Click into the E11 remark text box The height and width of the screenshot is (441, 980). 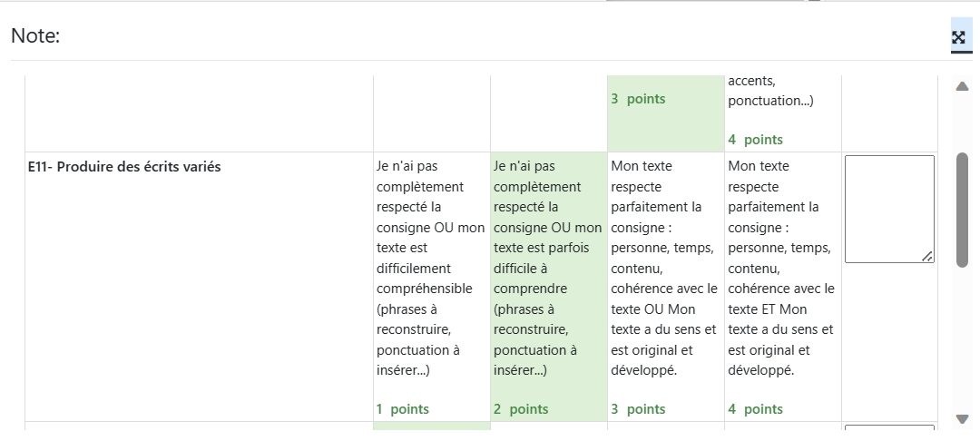[x=889, y=210]
